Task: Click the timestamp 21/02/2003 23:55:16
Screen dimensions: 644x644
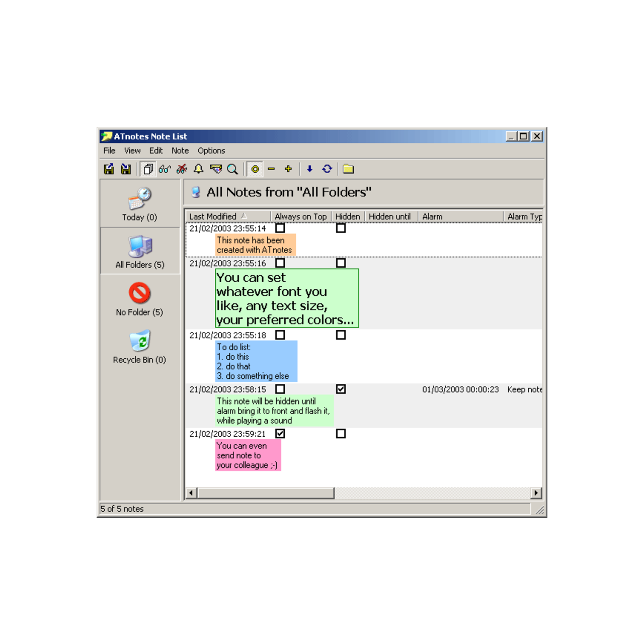Action: (227, 263)
